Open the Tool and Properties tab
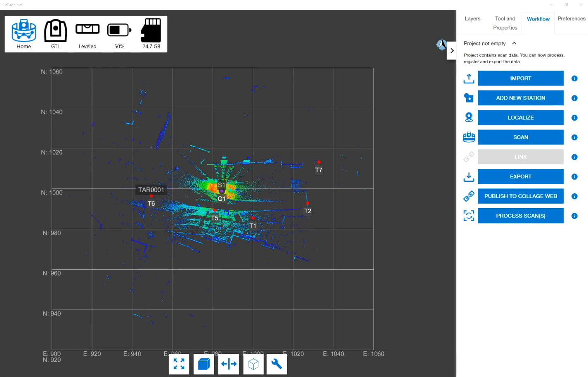This screenshot has height=377, width=588. click(x=505, y=23)
